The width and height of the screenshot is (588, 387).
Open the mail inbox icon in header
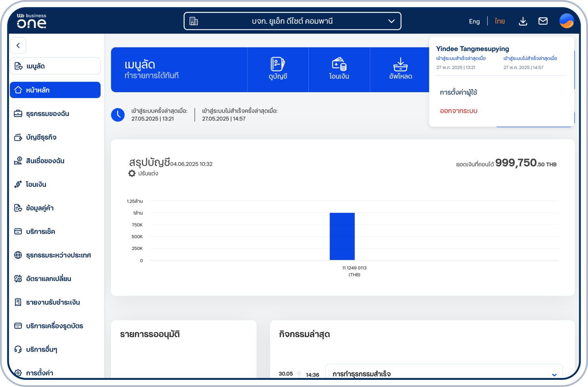point(543,21)
